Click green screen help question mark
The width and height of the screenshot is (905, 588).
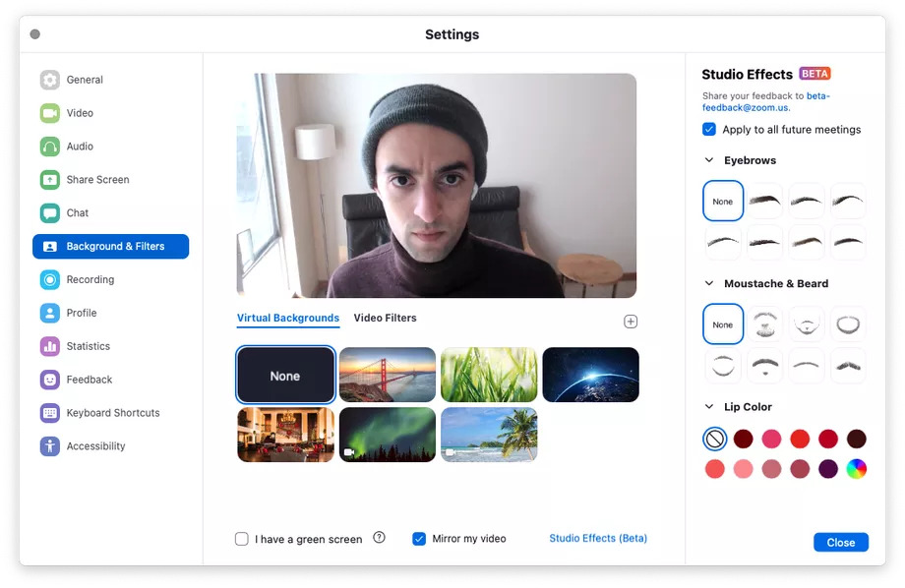(379, 537)
